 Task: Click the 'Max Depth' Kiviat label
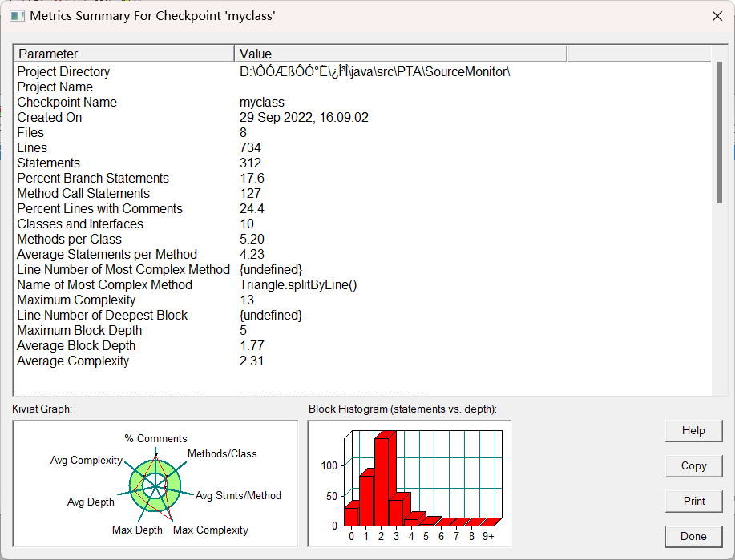coord(137,530)
